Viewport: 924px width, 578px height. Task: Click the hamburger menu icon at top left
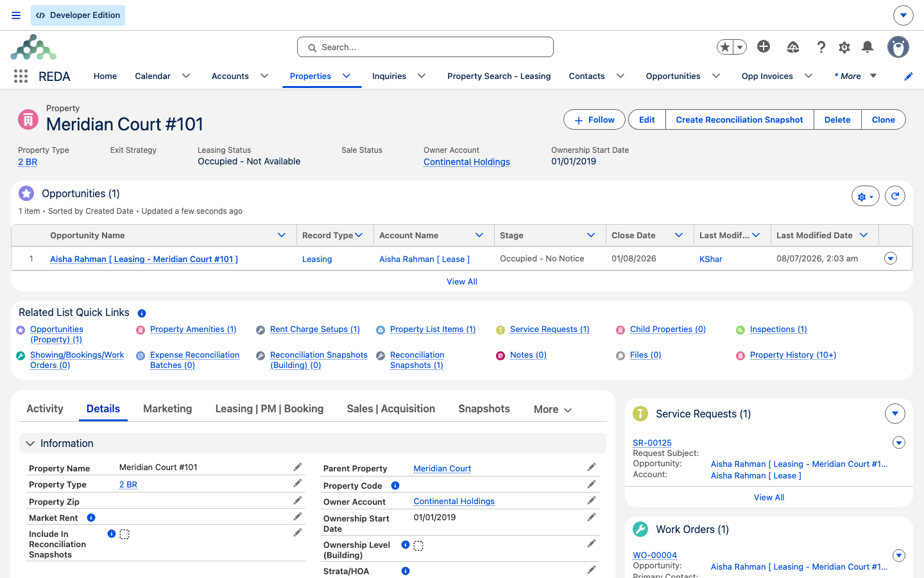[x=16, y=15]
